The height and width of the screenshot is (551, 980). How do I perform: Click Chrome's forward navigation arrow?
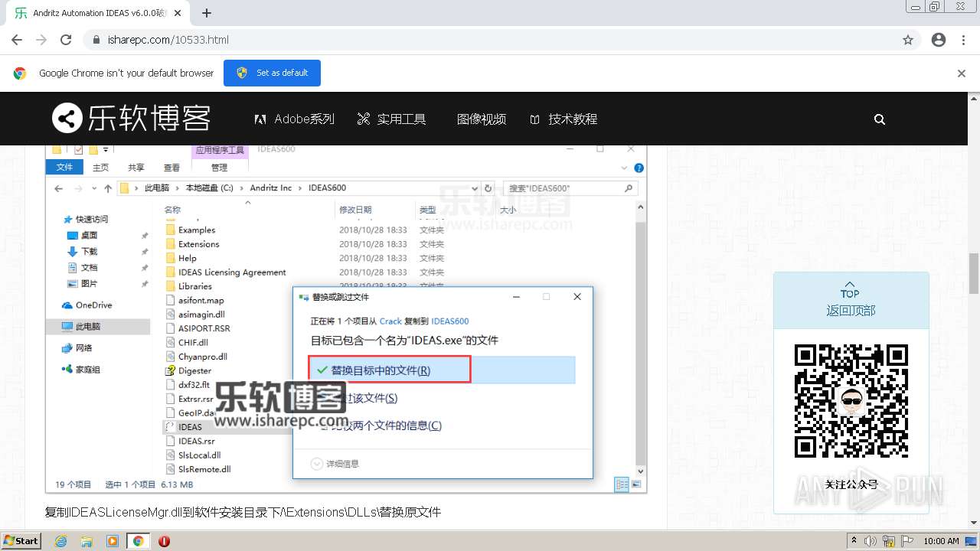click(41, 40)
